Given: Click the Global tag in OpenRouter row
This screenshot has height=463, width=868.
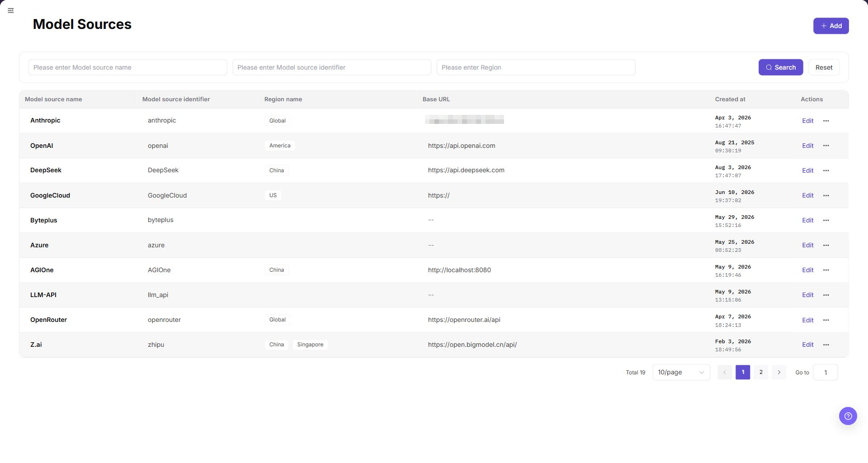Looking at the screenshot, I should click(x=277, y=320).
